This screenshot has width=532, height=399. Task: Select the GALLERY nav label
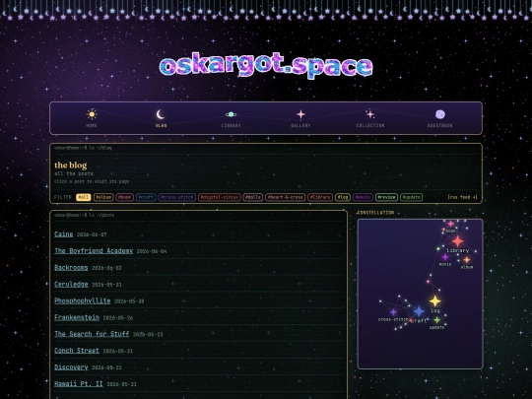coord(300,125)
